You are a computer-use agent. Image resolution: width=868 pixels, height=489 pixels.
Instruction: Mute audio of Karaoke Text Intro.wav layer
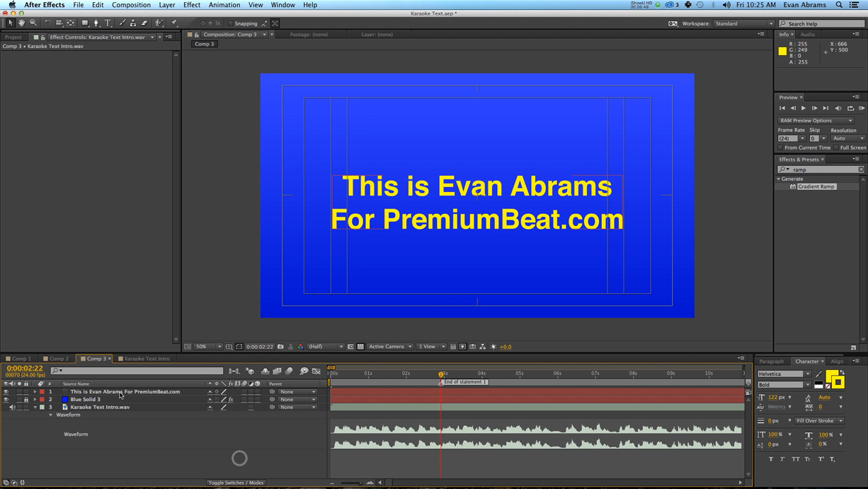coord(12,407)
